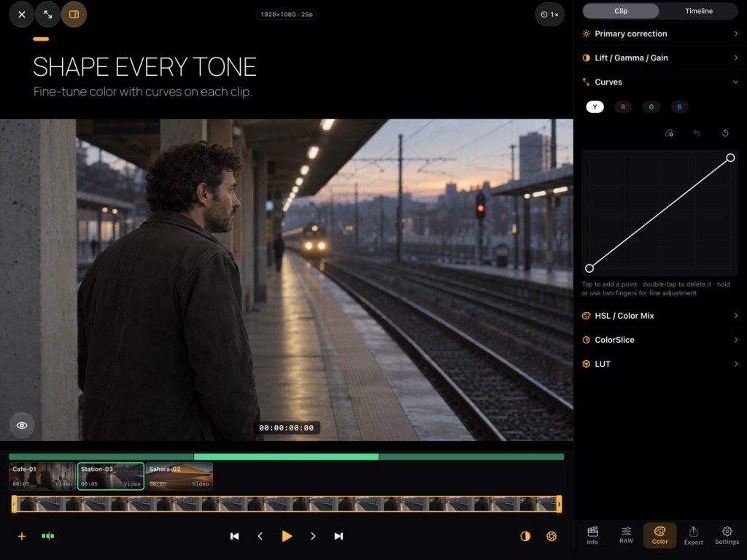Select the B blue curve channel
The width and height of the screenshot is (747, 560).
(679, 106)
